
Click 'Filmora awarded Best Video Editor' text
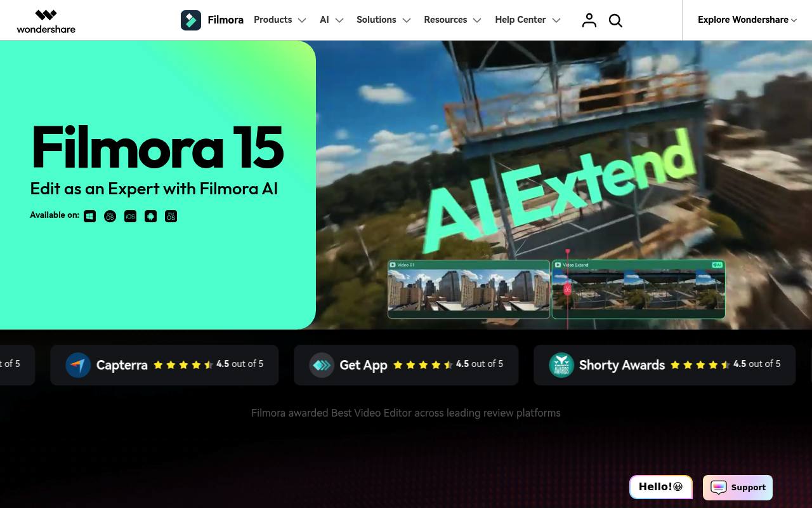pyautogui.click(x=406, y=413)
